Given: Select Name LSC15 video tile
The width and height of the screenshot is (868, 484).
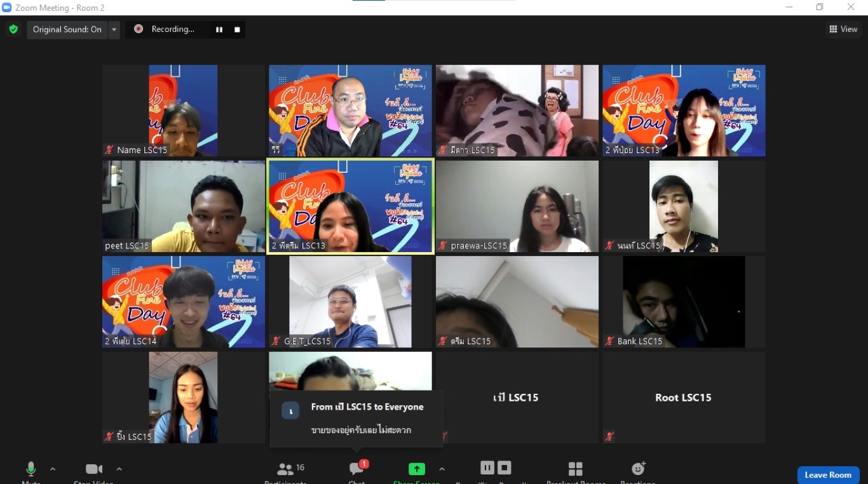Looking at the screenshot, I should pyautogui.click(x=183, y=111).
